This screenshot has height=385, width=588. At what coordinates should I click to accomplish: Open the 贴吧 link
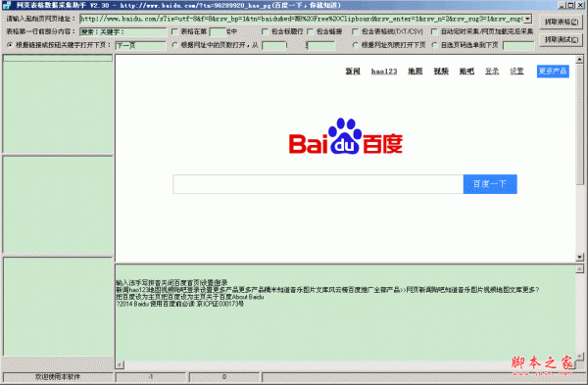pyautogui.click(x=466, y=71)
